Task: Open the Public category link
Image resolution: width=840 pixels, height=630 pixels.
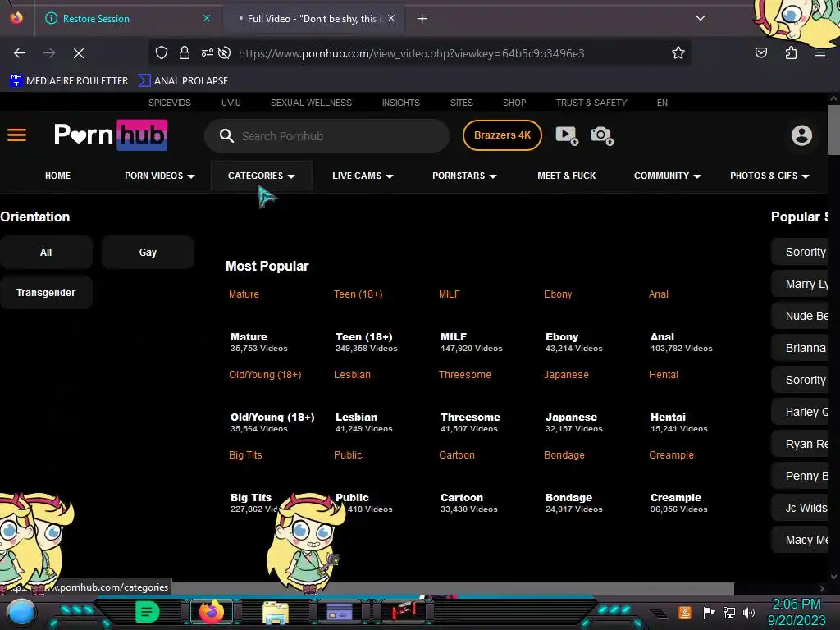Action: (x=348, y=454)
